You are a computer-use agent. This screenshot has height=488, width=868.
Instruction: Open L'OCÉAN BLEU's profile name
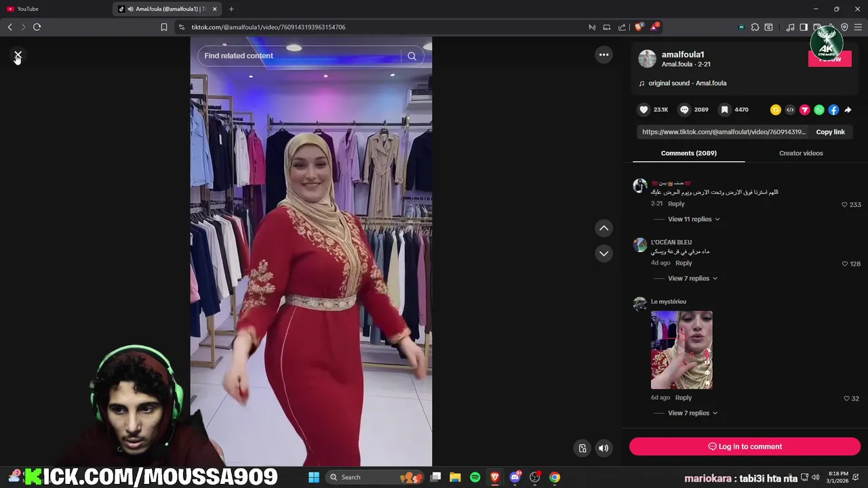pyautogui.click(x=671, y=242)
